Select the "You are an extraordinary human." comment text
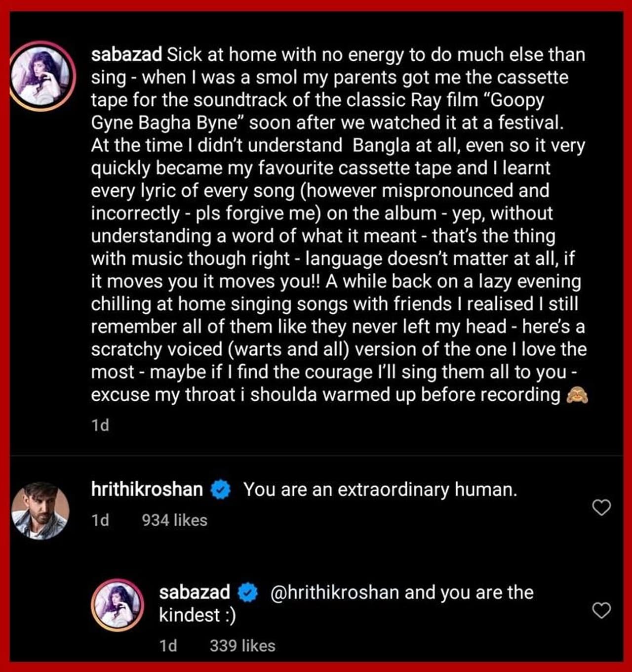632x672 pixels. coord(380,489)
